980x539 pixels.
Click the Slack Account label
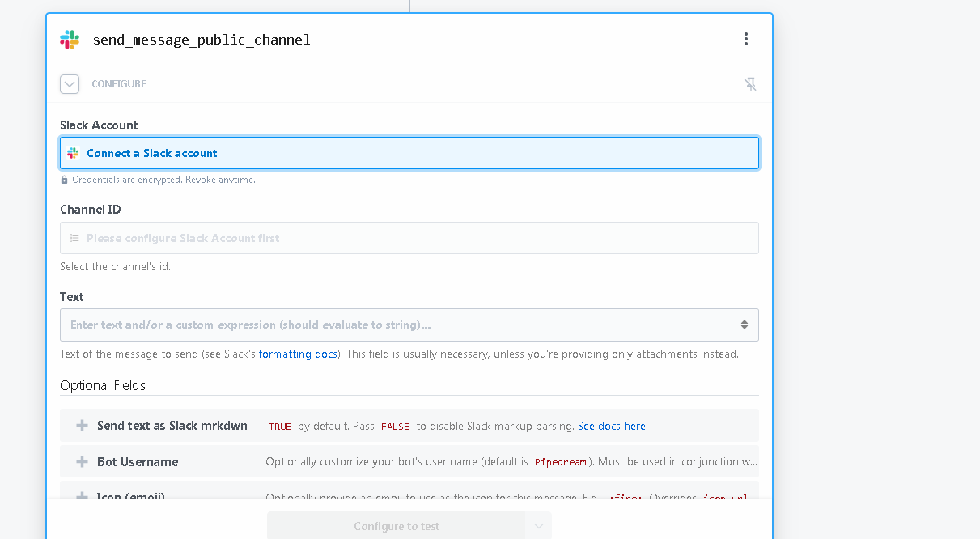(99, 125)
